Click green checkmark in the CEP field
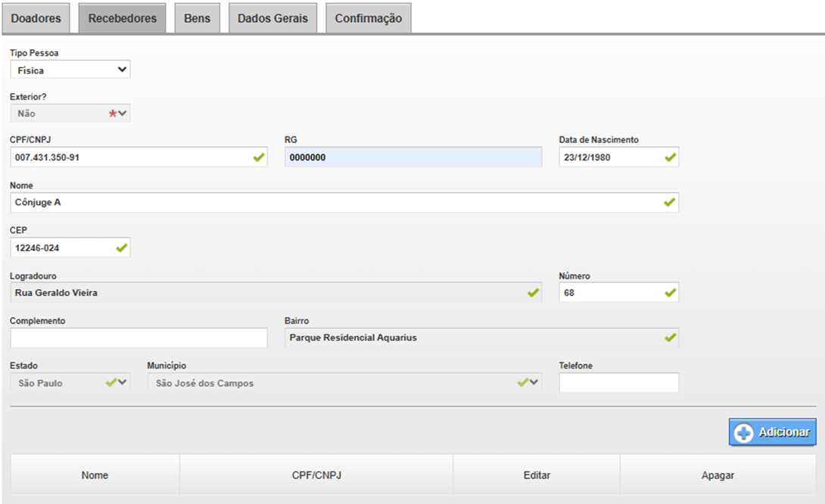Viewport: 825px width, 504px height. pyautogui.click(x=121, y=247)
